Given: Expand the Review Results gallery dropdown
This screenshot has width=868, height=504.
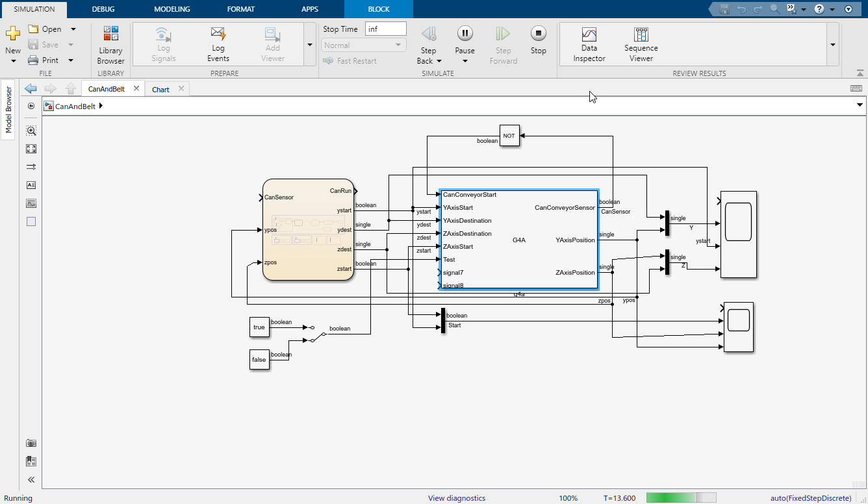Looking at the screenshot, I should pyautogui.click(x=833, y=44).
